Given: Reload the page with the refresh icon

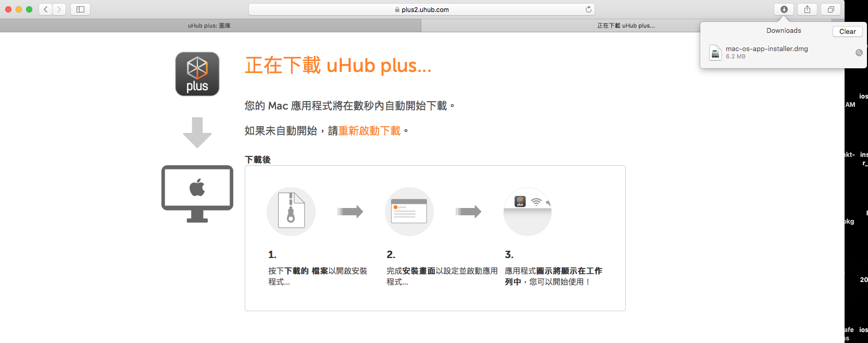Looking at the screenshot, I should 588,9.
